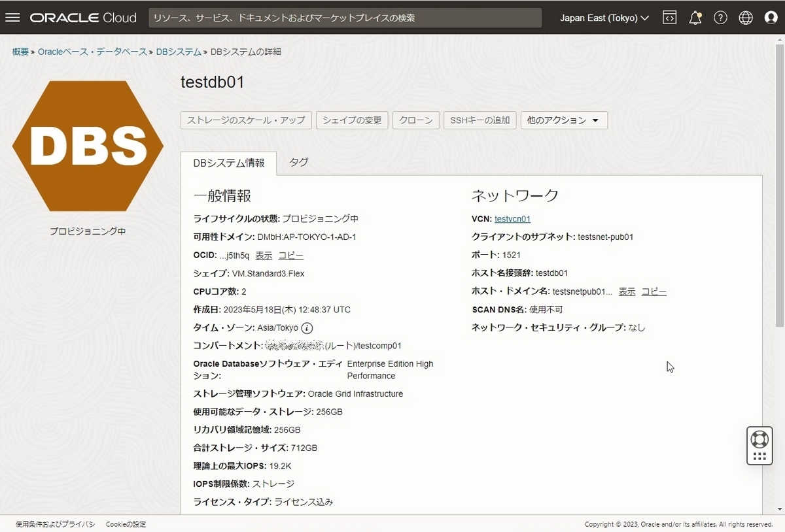Open the testvcn01 VCN link
The image size is (785, 532).
(512, 218)
